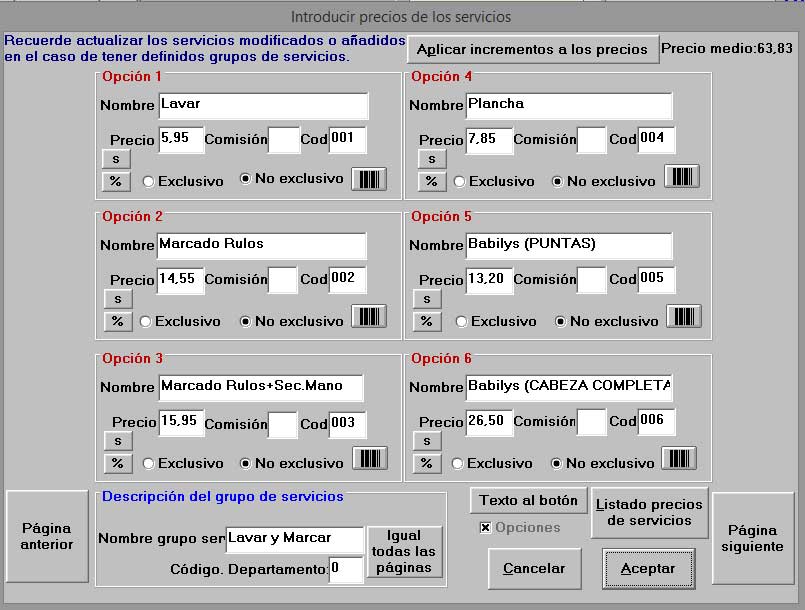This screenshot has width=805, height=610.
Task: Click Aplicar incrementos a los precios
Action: tap(533, 50)
